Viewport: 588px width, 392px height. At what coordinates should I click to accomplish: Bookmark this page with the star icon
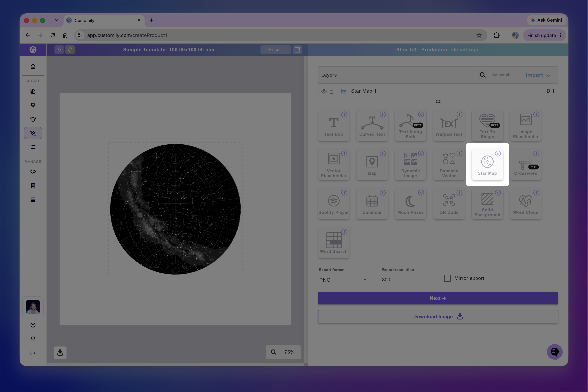[479, 35]
